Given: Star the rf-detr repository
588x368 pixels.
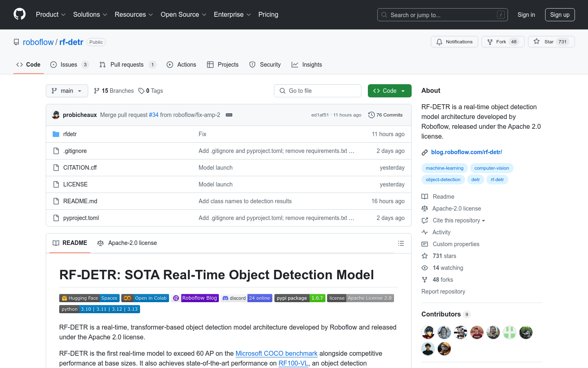Looking at the screenshot, I should pos(551,42).
